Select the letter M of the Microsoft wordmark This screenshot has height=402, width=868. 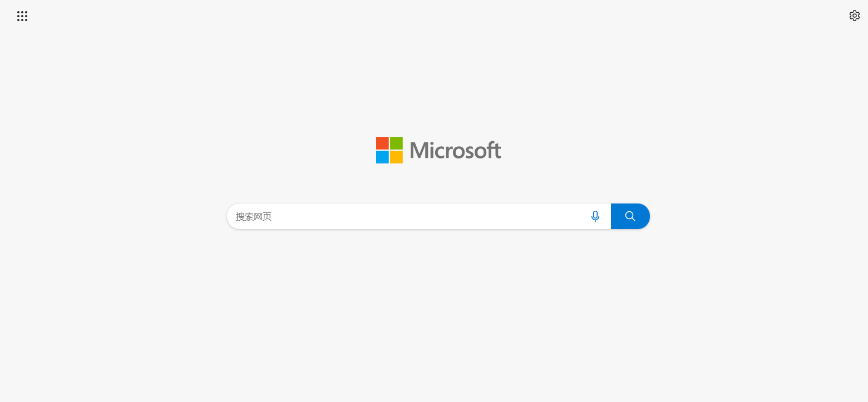[419, 150]
